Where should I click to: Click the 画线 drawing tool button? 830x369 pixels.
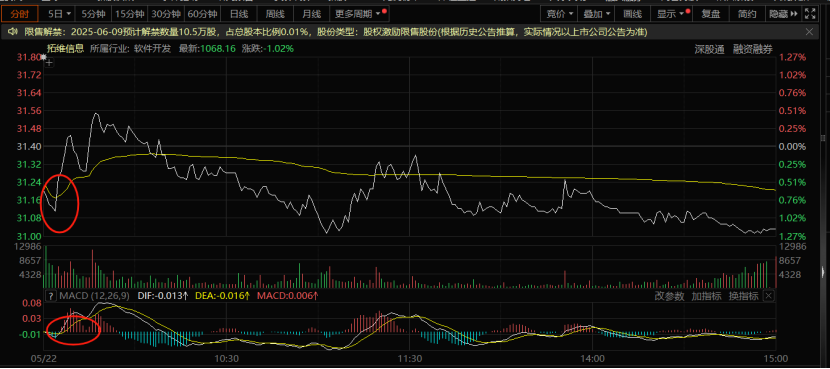632,14
